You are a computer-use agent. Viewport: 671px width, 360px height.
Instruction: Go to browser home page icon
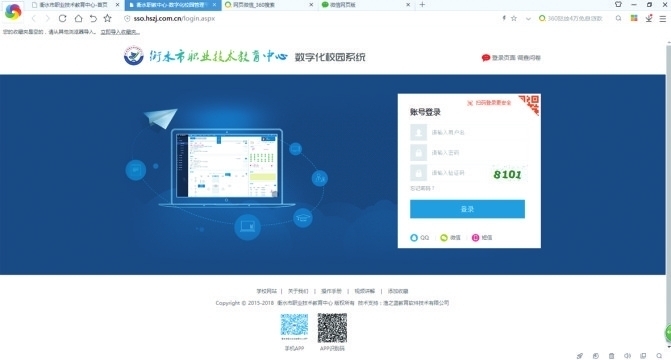78,18
